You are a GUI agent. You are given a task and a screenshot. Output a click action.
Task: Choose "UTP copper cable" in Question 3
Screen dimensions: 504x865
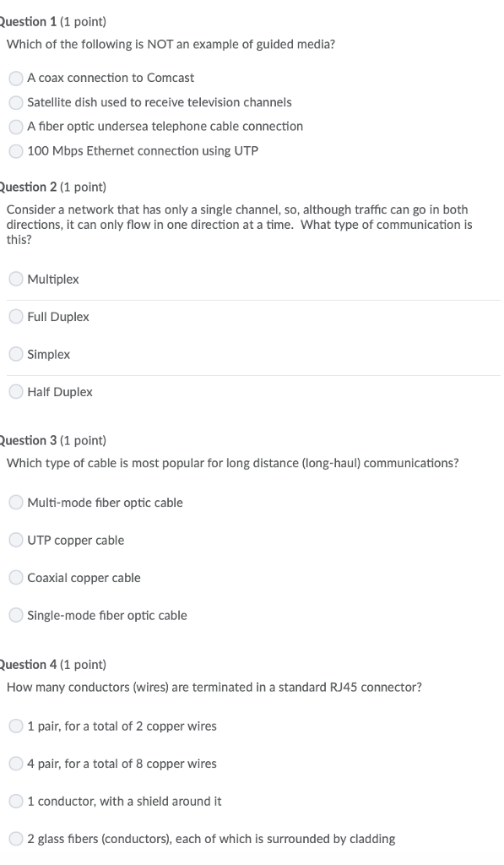(15, 540)
